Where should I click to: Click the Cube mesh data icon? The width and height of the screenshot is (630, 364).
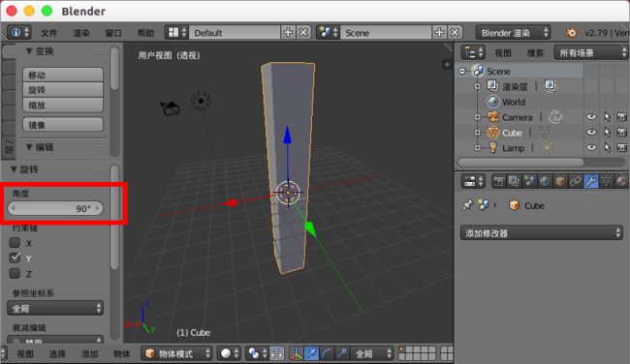pos(545,133)
